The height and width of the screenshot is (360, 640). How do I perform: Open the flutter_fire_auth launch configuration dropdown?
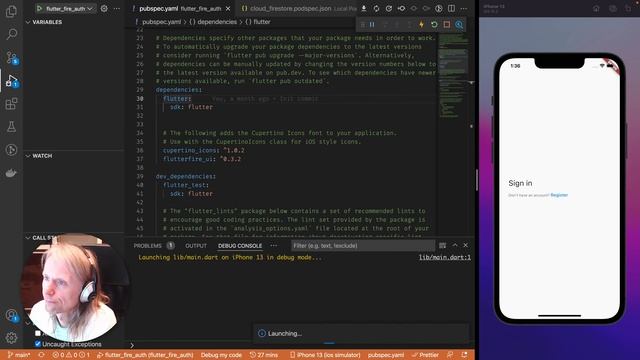[66, 8]
